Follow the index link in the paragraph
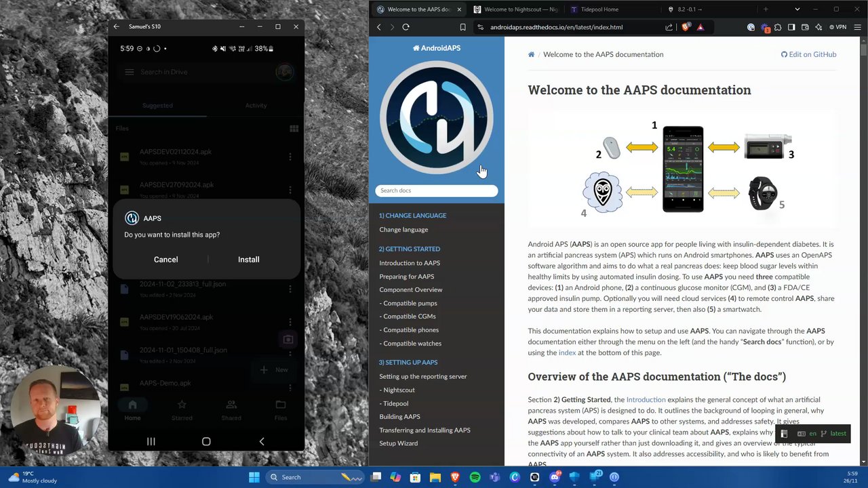Viewport: 868px width, 488px height. pos(567,352)
